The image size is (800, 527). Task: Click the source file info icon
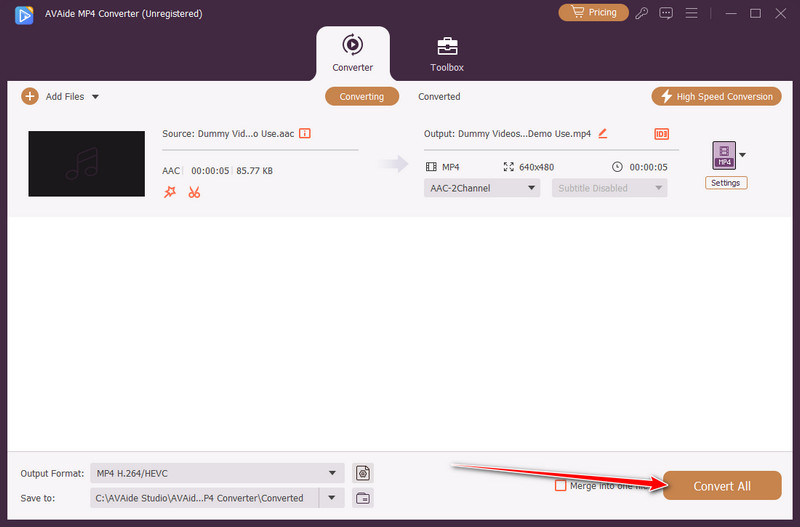(305, 133)
